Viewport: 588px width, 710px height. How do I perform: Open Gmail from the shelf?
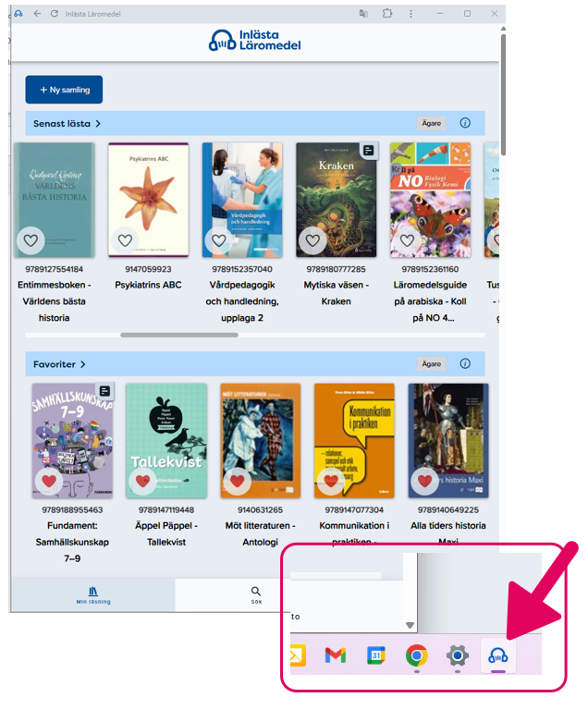[x=336, y=655]
